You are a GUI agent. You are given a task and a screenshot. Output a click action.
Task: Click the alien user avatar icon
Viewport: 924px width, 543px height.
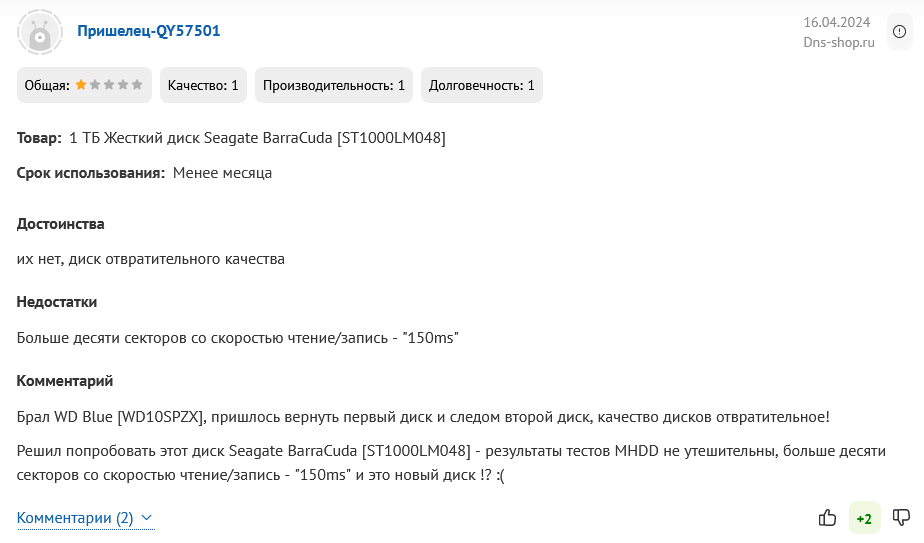(x=39, y=32)
